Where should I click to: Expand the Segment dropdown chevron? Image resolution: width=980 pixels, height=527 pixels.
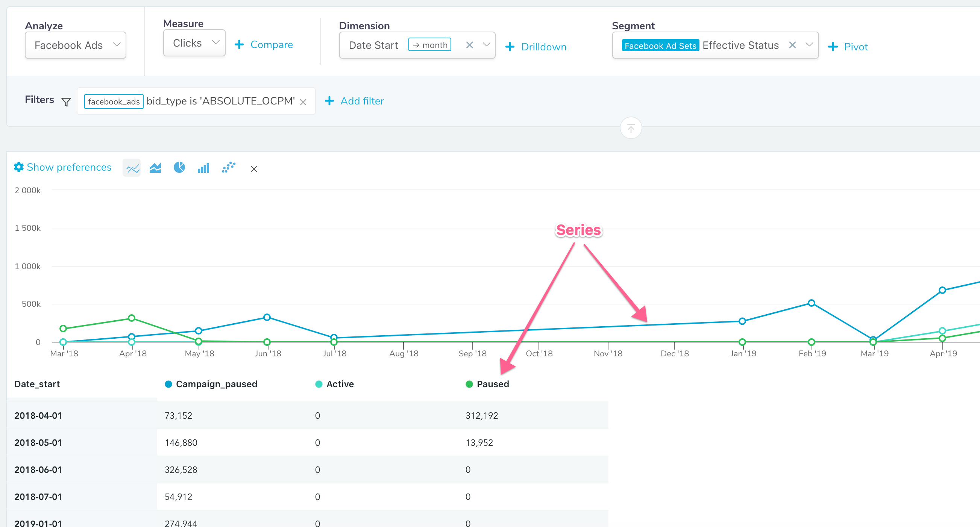tap(810, 45)
